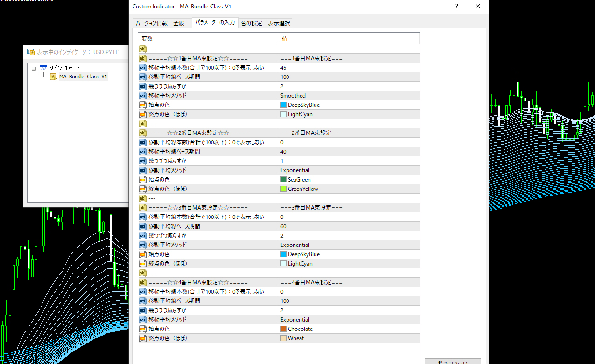This screenshot has height=364, width=595.
Task: Open the 全般 tab
Action: click(x=179, y=23)
